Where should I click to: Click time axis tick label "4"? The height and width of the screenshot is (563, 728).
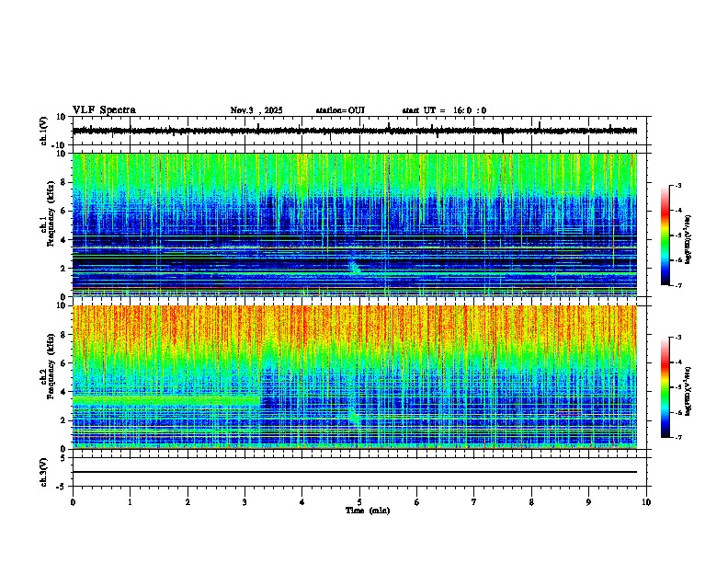click(x=302, y=502)
